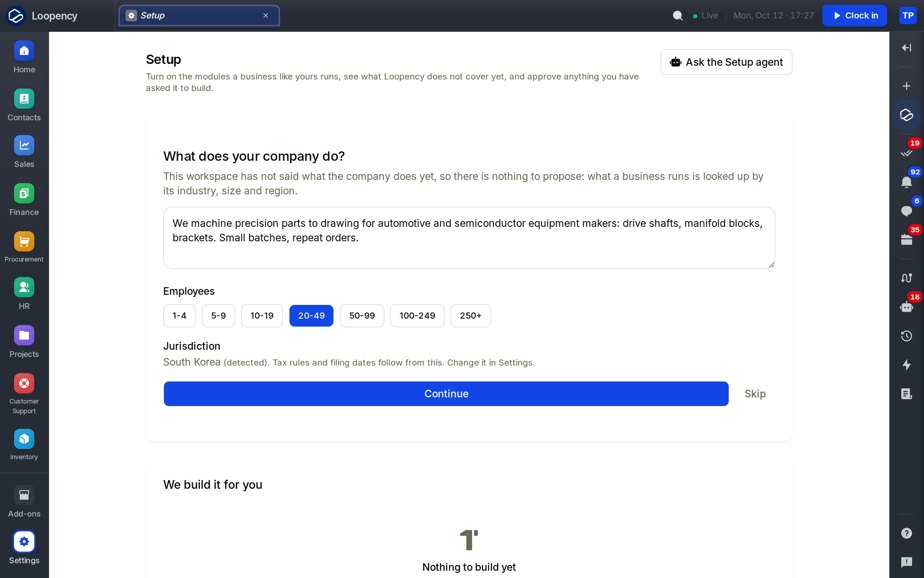Viewport: 924px width, 578px height.
Task: Collapse the right side panel
Action: [906, 48]
